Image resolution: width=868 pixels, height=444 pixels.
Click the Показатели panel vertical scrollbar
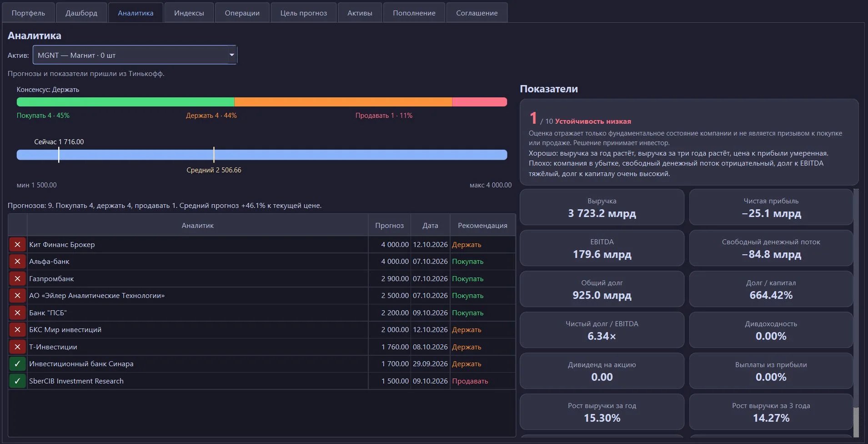click(856, 298)
